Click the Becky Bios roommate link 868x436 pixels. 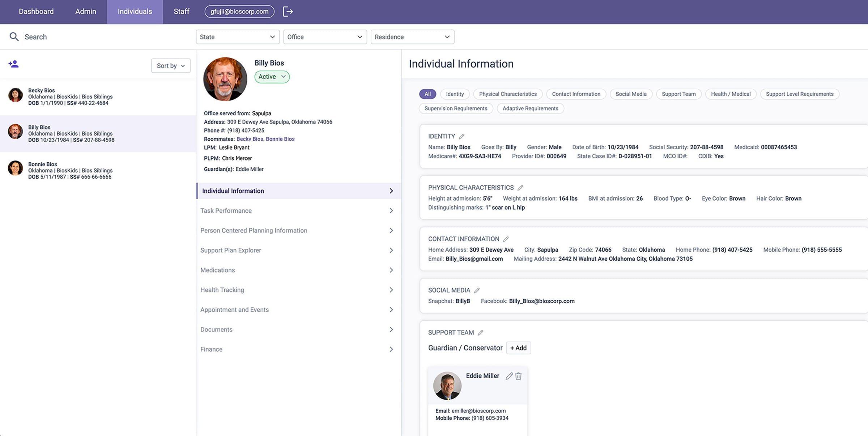click(x=249, y=139)
